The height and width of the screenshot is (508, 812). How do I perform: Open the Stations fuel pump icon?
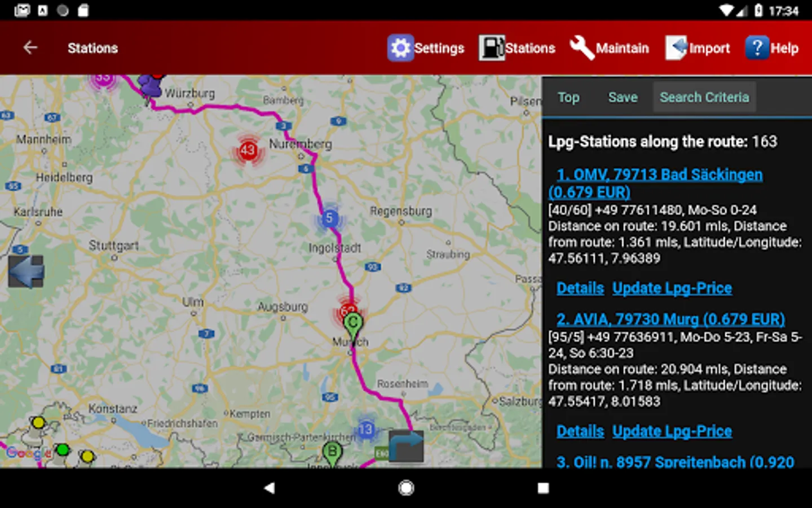[x=492, y=48]
